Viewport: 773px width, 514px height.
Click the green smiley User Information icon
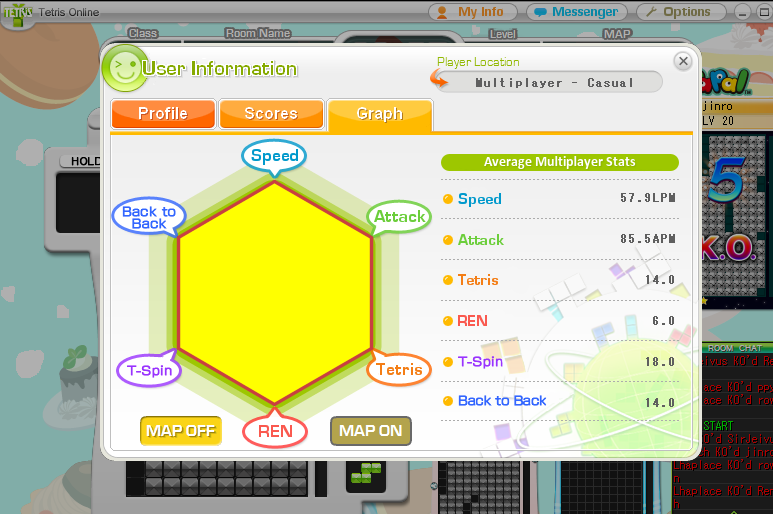point(124,68)
